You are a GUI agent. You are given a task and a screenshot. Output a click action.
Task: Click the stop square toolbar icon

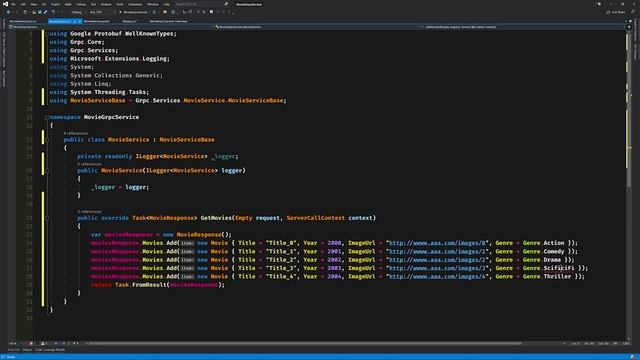[x=211, y=12]
